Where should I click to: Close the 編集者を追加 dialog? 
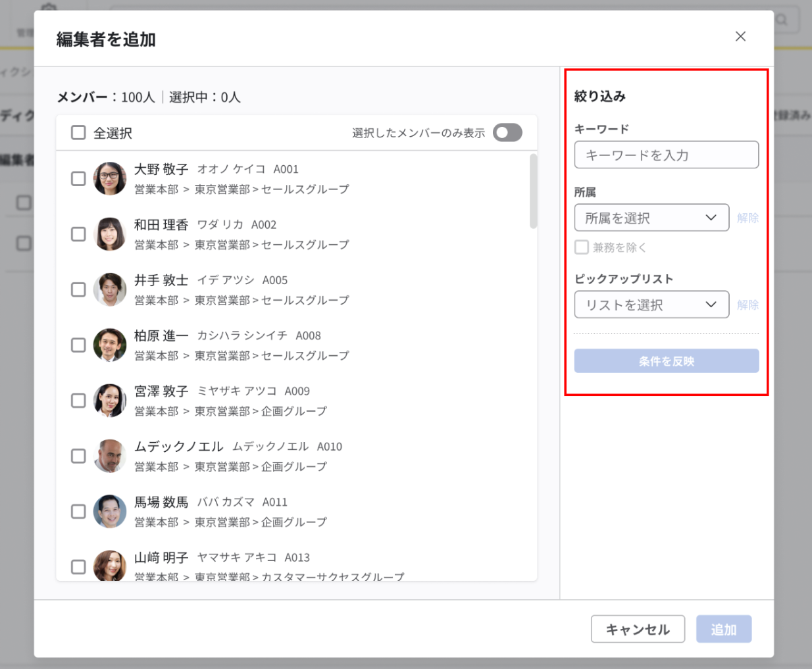pyautogui.click(x=740, y=36)
